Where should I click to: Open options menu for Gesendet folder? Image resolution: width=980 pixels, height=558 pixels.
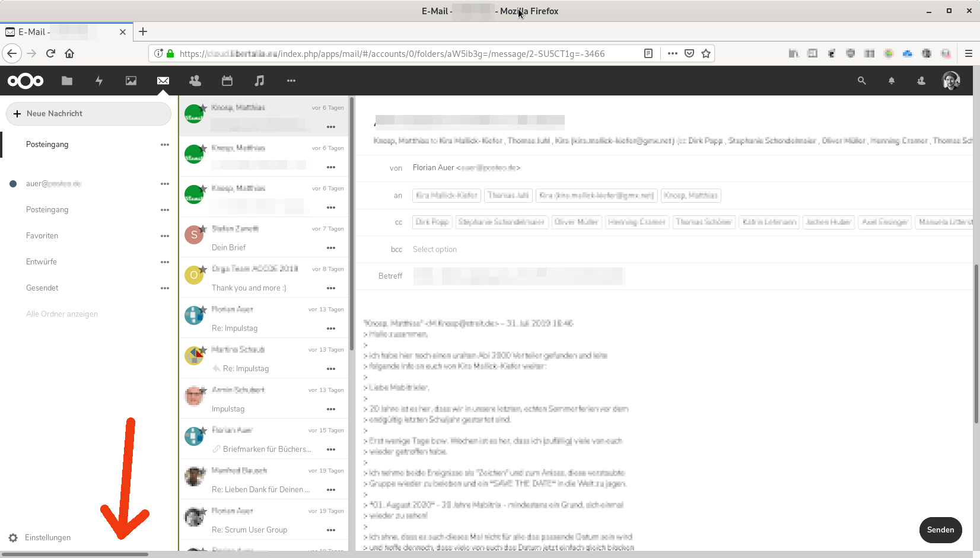point(165,288)
